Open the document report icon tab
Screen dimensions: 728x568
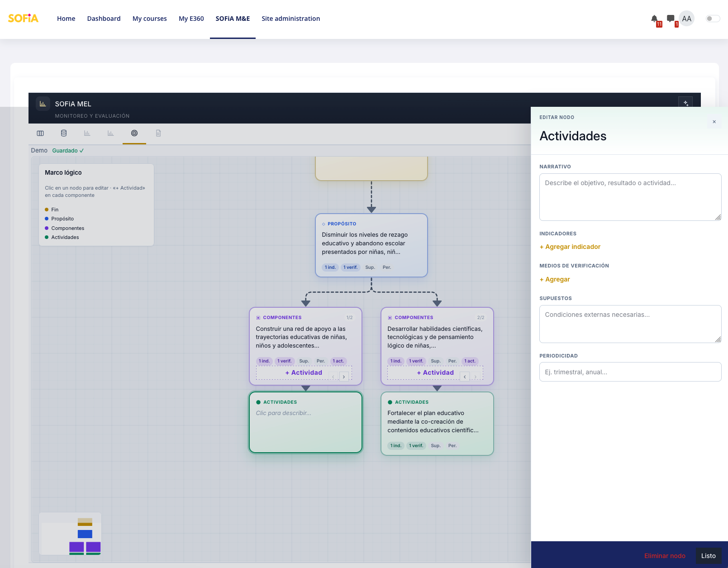click(158, 133)
